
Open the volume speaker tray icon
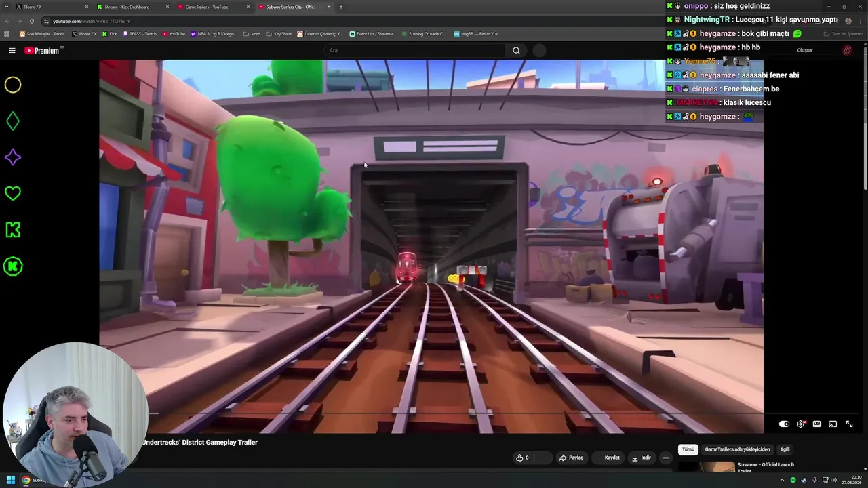point(833,480)
